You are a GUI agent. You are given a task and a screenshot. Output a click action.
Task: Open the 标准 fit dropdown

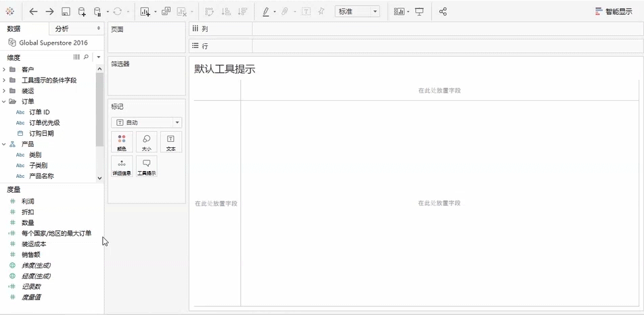357,11
